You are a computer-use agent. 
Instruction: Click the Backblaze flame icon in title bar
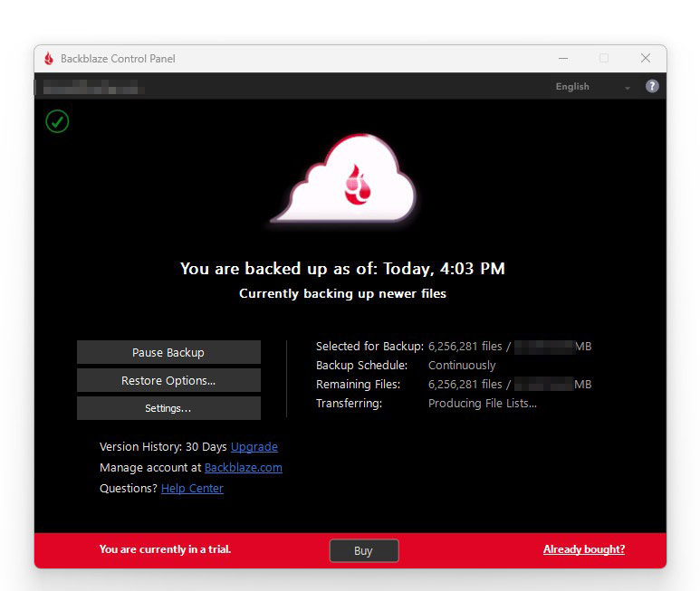(x=49, y=59)
